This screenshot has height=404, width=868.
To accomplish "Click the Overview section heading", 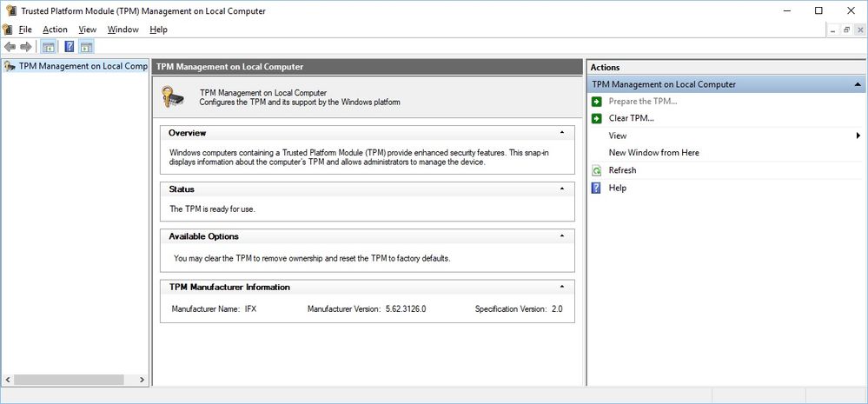I will [187, 133].
